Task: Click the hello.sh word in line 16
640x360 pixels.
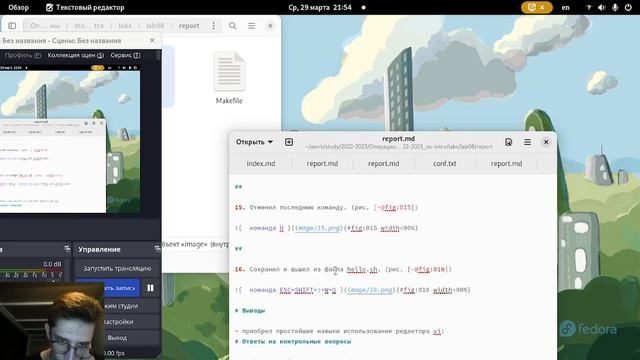Action: [x=362, y=269]
